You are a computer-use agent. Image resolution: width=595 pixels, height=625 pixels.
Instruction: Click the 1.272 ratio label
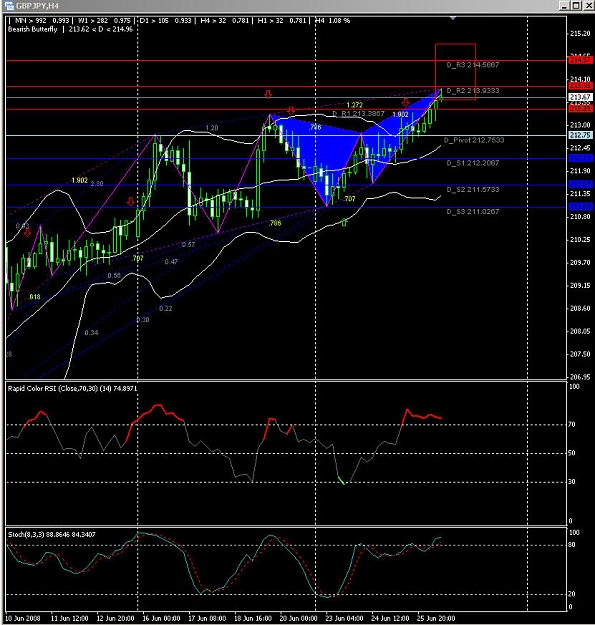click(354, 105)
